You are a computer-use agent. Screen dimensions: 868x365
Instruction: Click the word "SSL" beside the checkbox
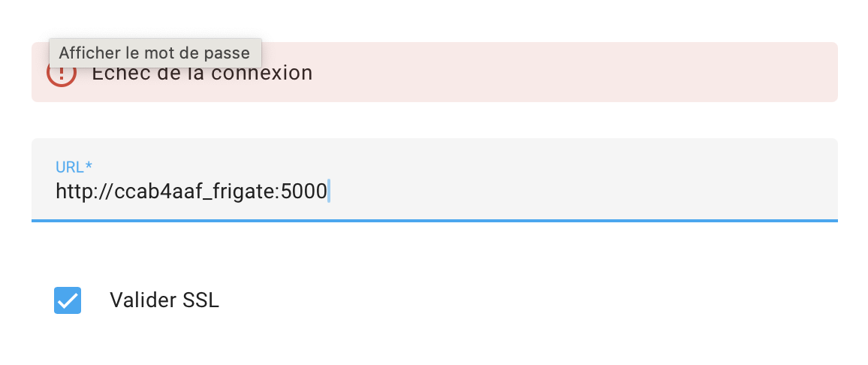[201, 300]
